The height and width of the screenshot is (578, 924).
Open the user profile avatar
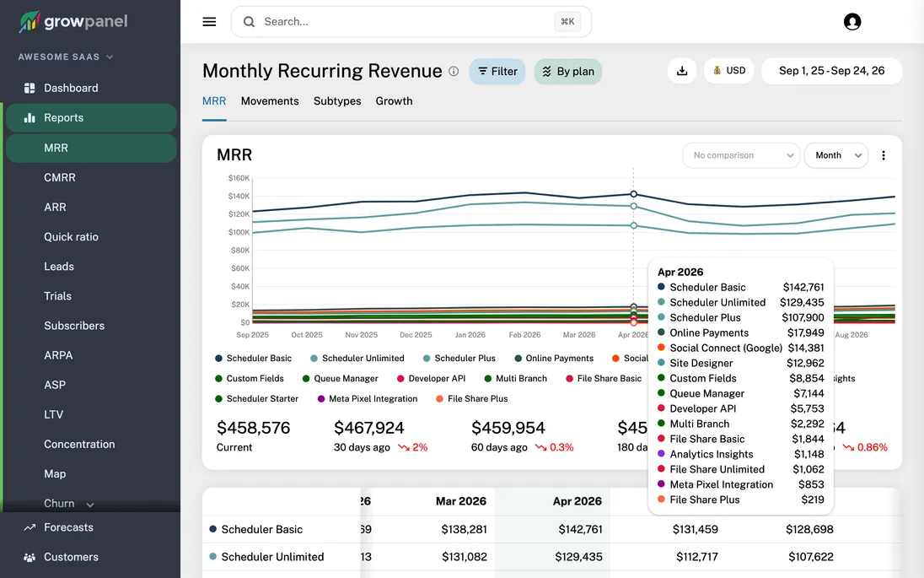point(852,22)
